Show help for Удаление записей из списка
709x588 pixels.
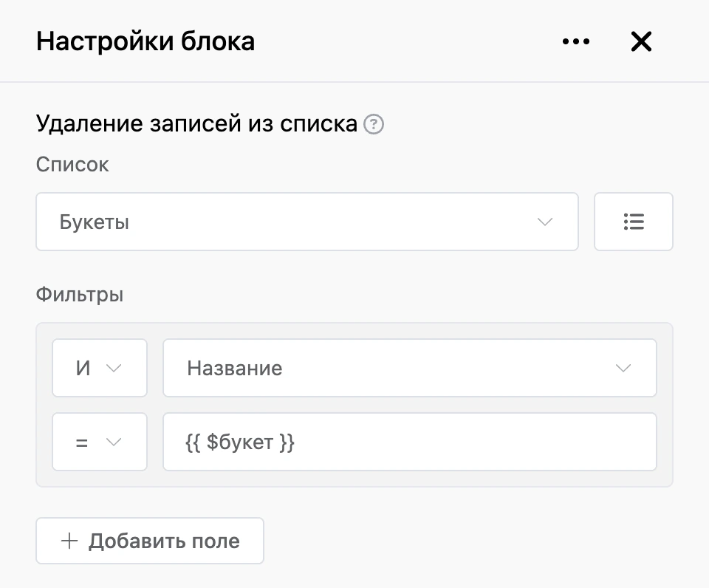click(x=374, y=124)
